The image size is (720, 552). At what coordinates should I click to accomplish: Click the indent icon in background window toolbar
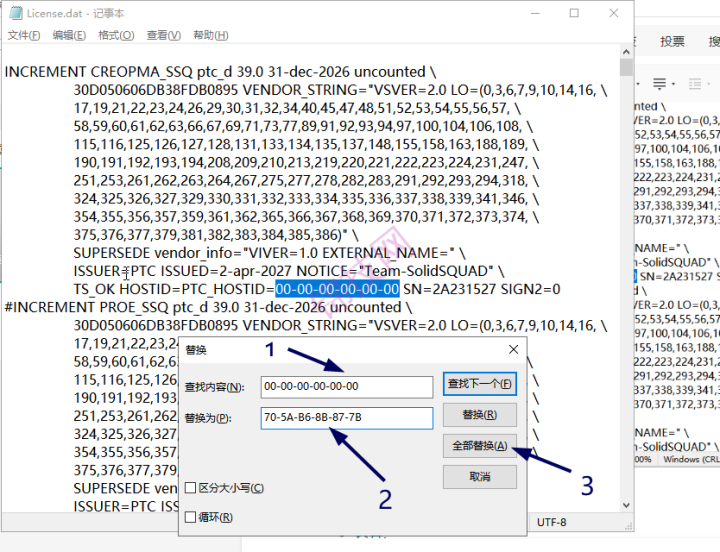tap(695, 84)
